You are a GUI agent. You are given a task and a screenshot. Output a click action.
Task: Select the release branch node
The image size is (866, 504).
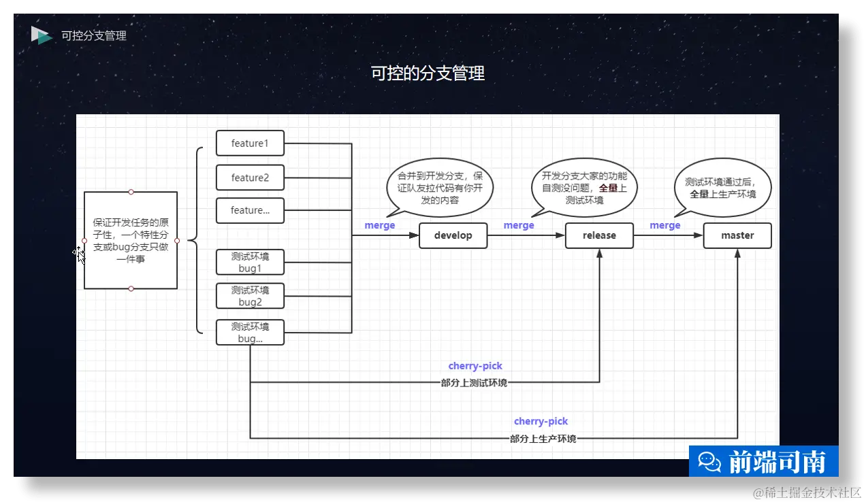coord(599,235)
